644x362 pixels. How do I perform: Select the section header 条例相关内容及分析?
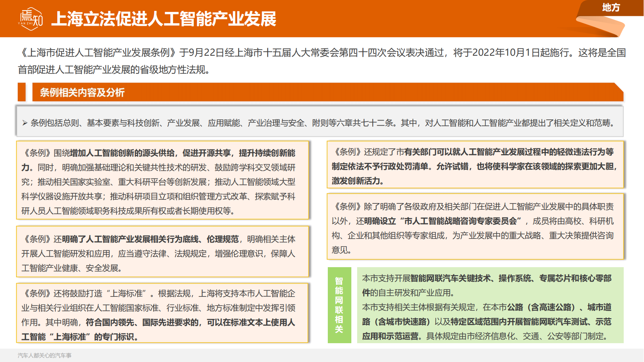82,92
